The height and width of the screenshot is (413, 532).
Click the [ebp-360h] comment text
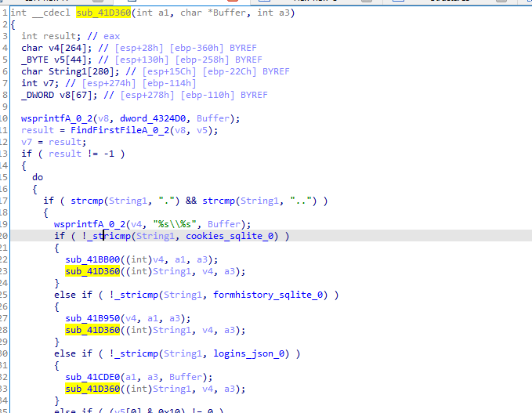point(197,48)
